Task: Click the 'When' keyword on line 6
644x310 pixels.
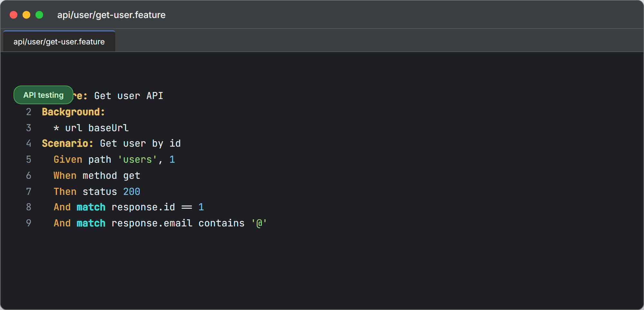Action: tap(65, 176)
